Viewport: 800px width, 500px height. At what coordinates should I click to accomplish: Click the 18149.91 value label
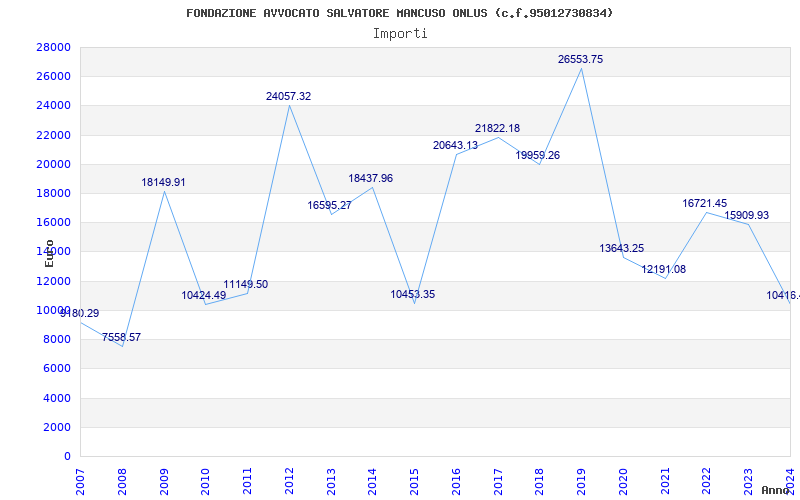(x=163, y=183)
